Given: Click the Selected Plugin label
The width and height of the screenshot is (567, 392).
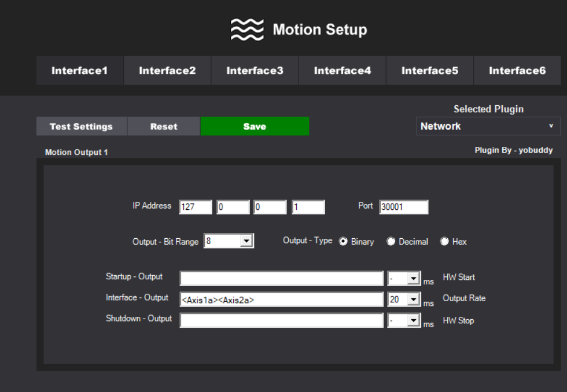Looking at the screenshot, I should tap(488, 109).
